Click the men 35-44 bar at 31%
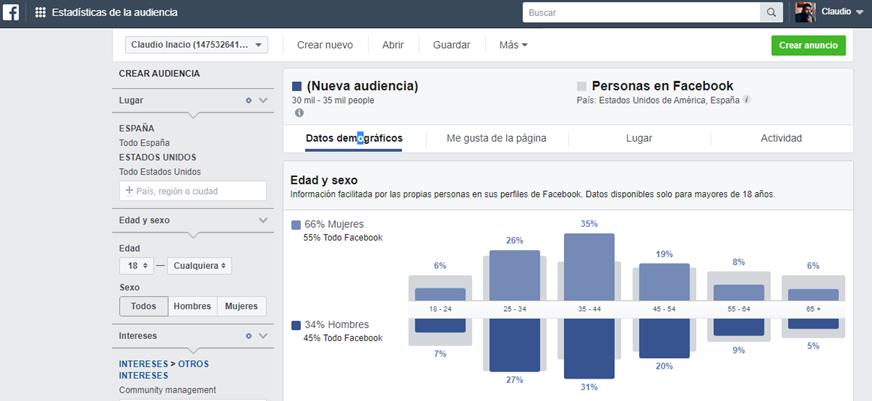Image resolution: width=872 pixels, height=401 pixels. (589, 348)
